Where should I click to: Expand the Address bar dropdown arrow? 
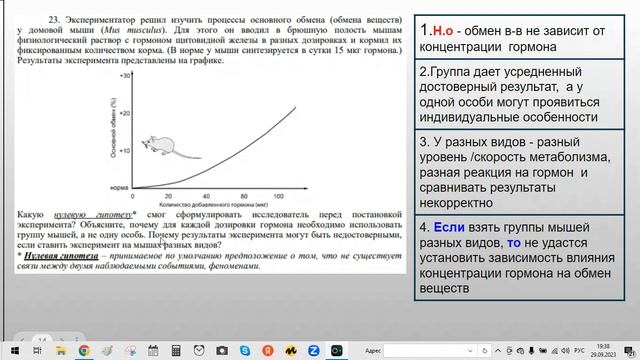pos(470,351)
